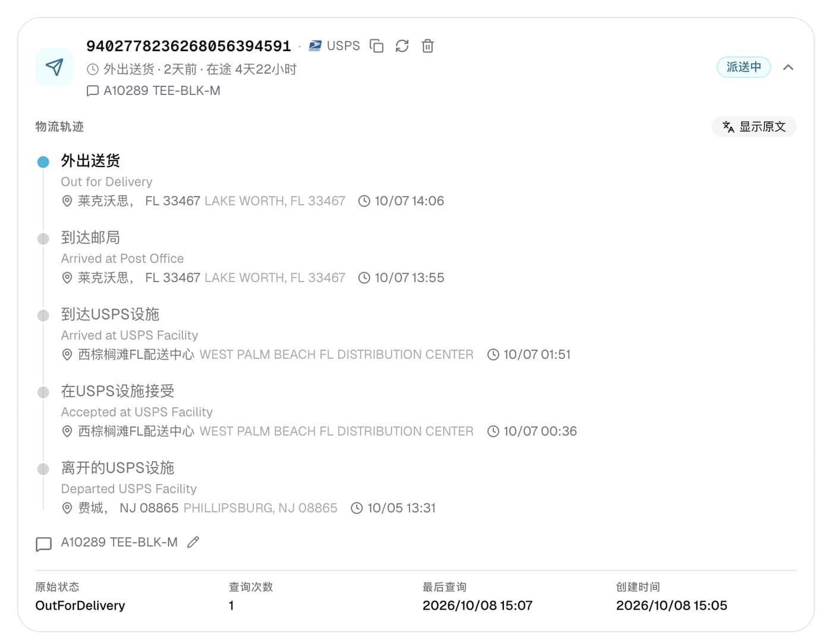The height and width of the screenshot is (644, 832).
Task: Click the Departed USPS Facility original text
Action: click(x=128, y=488)
